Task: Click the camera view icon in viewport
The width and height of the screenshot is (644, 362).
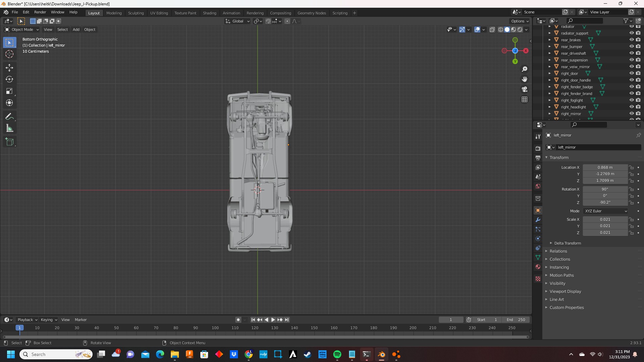Action: (x=525, y=89)
